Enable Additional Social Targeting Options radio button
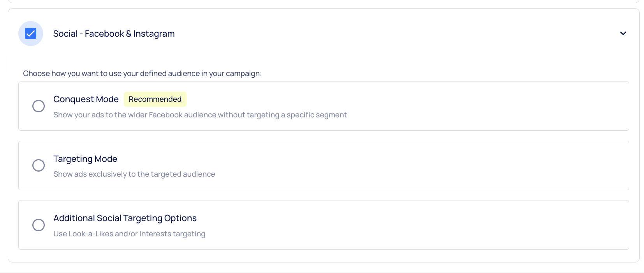Screen dimensions: 644x273 [39, 225]
